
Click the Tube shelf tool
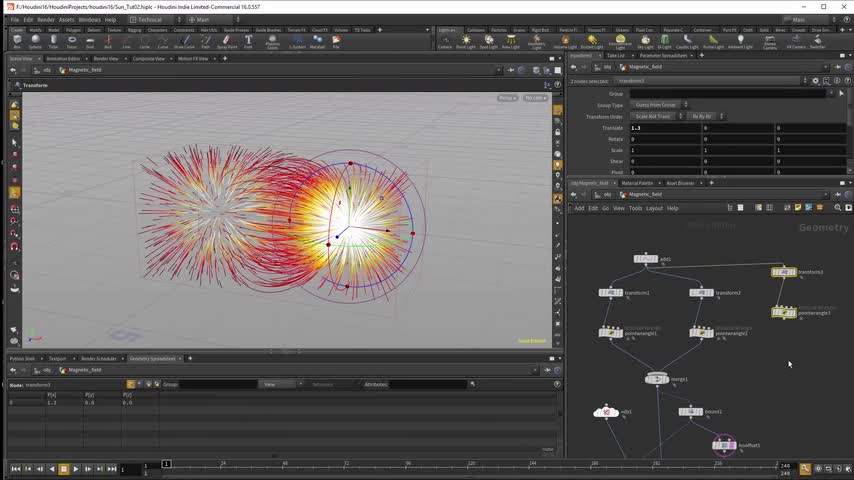[x=53, y=41]
